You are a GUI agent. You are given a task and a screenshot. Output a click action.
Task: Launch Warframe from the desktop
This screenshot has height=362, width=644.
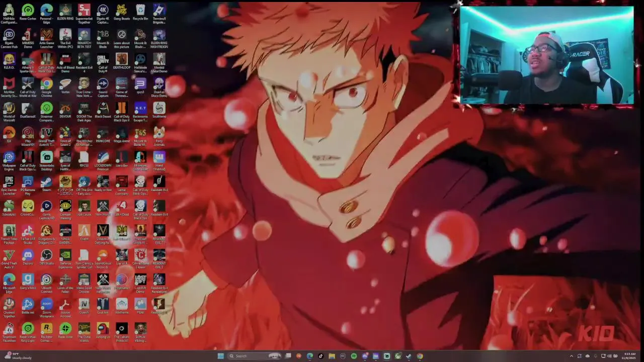tap(122, 307)
